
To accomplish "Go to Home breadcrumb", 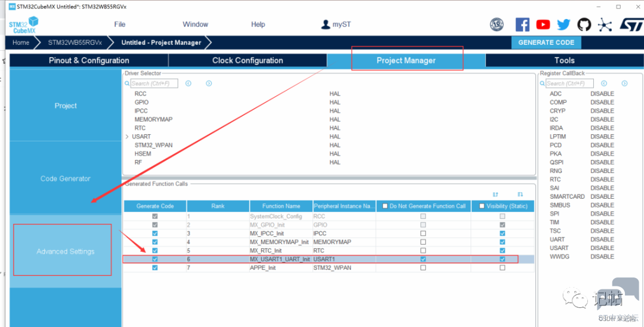I will [21, 42].
